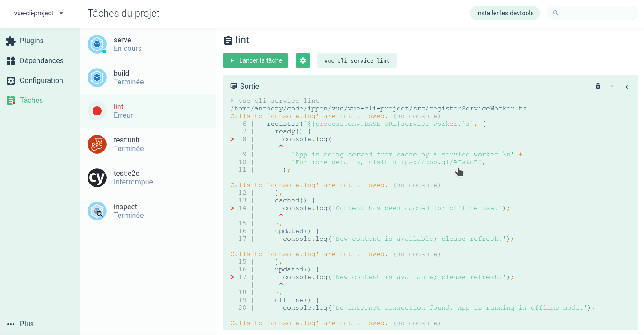Open lint task settings gear

pyautogui.click(x=302, y=60)
